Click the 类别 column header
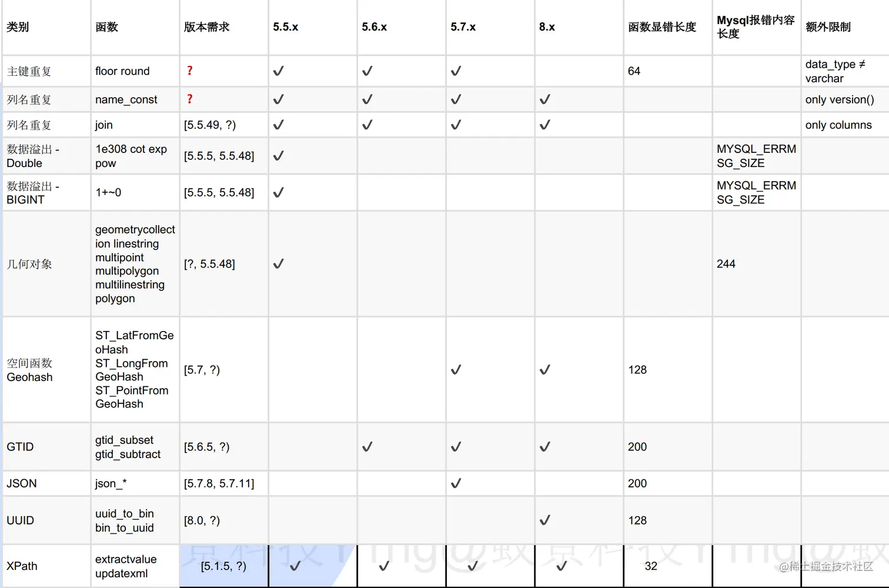 46,27
